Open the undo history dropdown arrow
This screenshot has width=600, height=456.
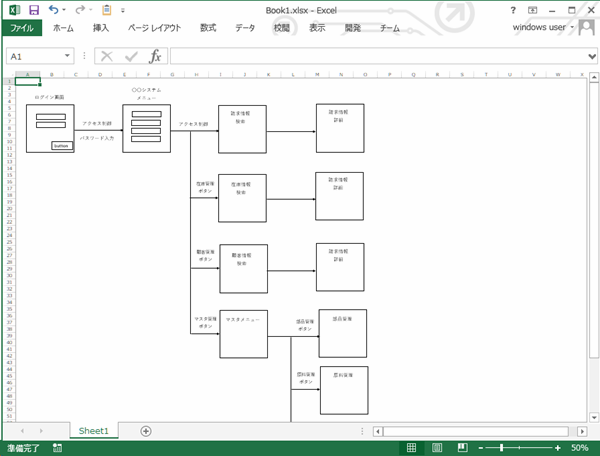coord(64,10)
